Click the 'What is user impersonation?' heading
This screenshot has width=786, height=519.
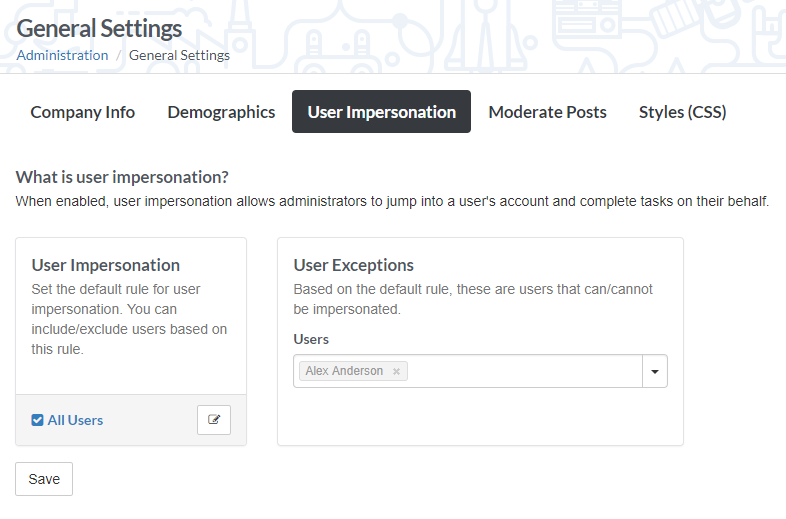(122, 177)
